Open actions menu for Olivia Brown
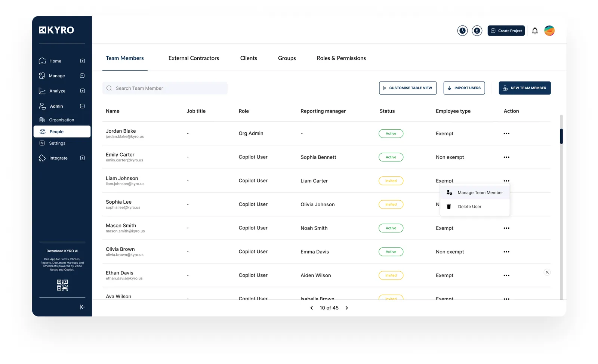 point(506,252)
